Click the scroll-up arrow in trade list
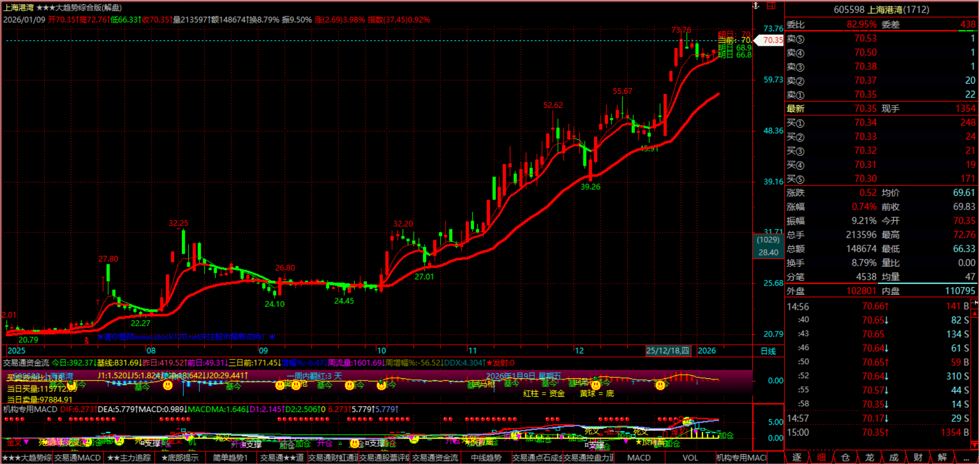This screenshot has width=980, height=464. [x=975, y=314]
